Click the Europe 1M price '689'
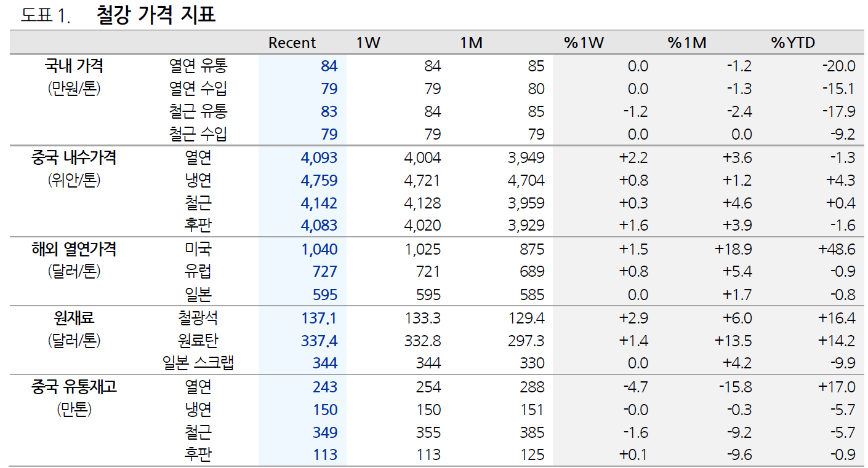Viewport: 868px width, 468px height. click(x=532, y=272)
